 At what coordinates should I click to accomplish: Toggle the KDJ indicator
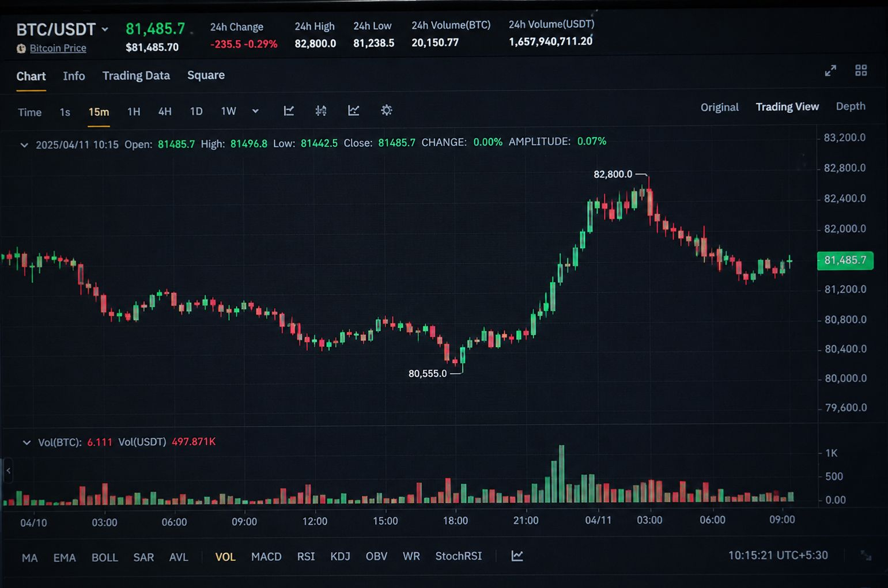click(340, 556)
